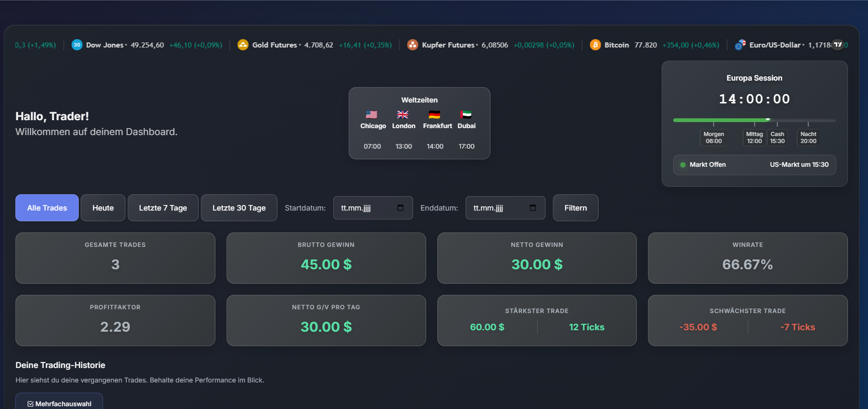This screenshot has height=409, width=868.
Task: Click the Dubai UAE flag icon
Action: pos(466,115)
